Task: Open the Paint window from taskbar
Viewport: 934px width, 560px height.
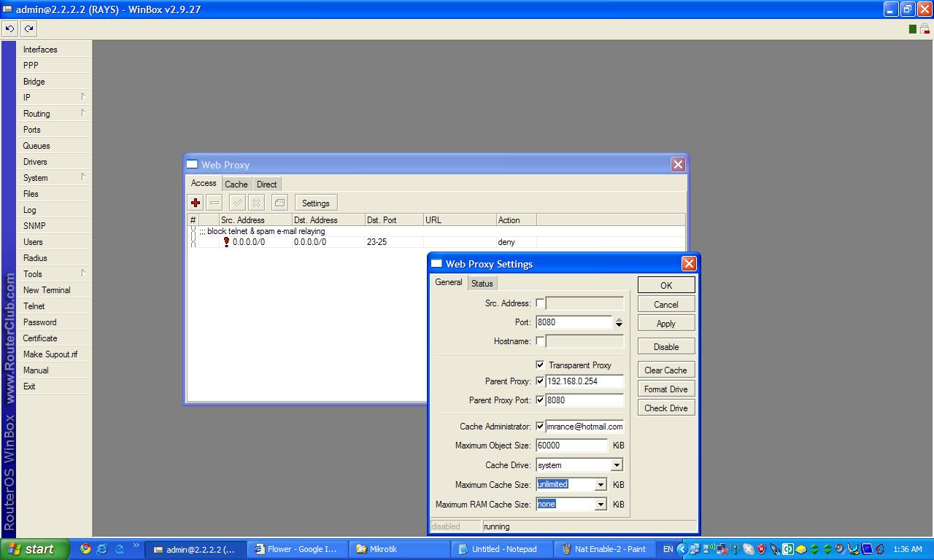Action: point(604,548)
